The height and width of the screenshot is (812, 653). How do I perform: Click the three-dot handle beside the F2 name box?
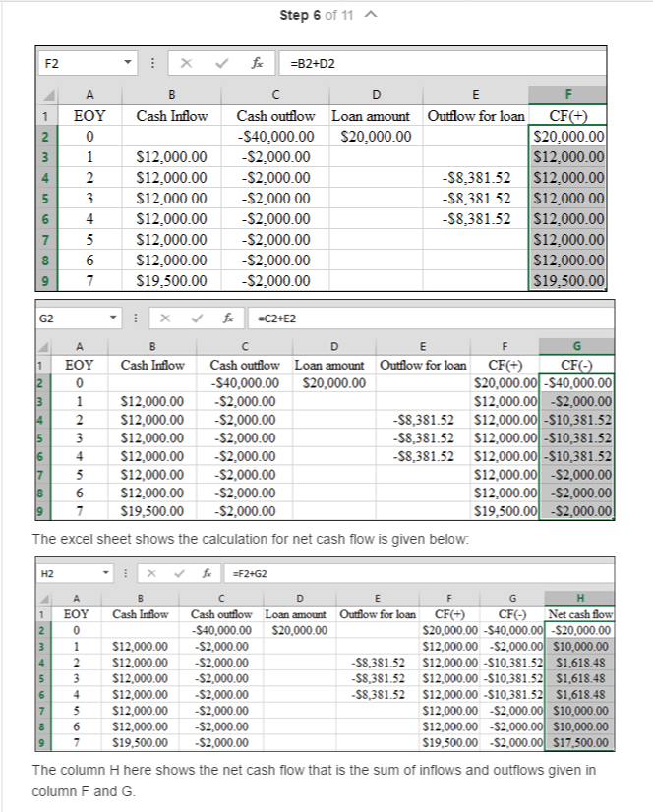click(x=152, y=63)
